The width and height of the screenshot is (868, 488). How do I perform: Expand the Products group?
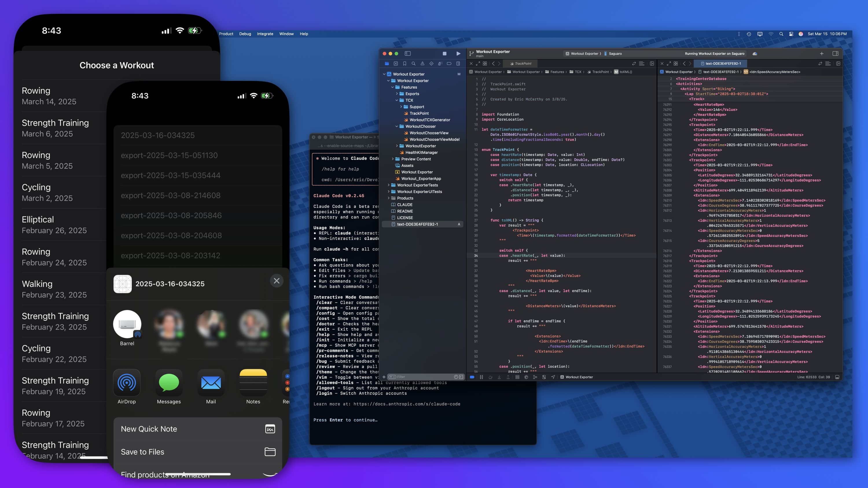click(x=389, y=198)
